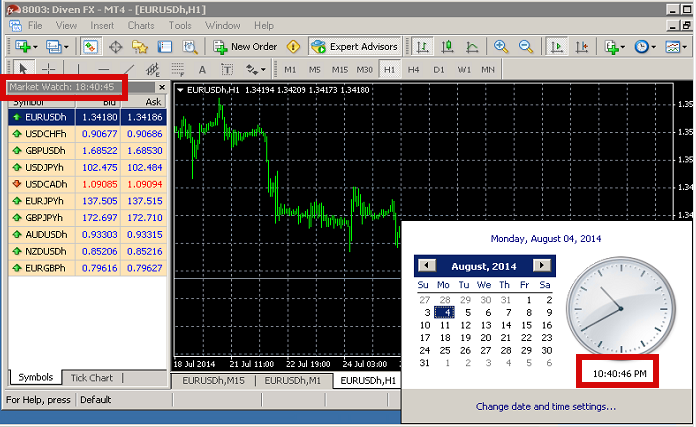The height and width of the screenshot is (427, 696).
Task: Switch chart to line chart mode
Action: point(472,47)
